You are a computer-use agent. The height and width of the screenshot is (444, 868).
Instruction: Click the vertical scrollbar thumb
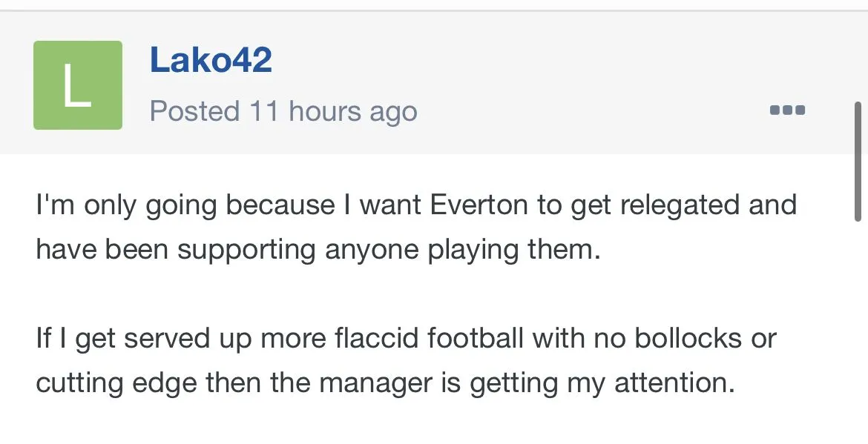tap(858, 161)
